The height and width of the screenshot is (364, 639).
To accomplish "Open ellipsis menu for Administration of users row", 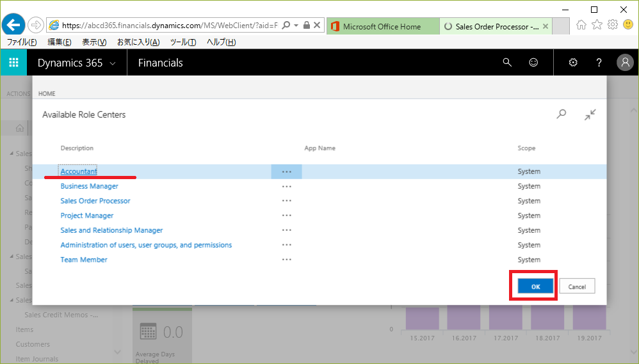I will [286, 245].
